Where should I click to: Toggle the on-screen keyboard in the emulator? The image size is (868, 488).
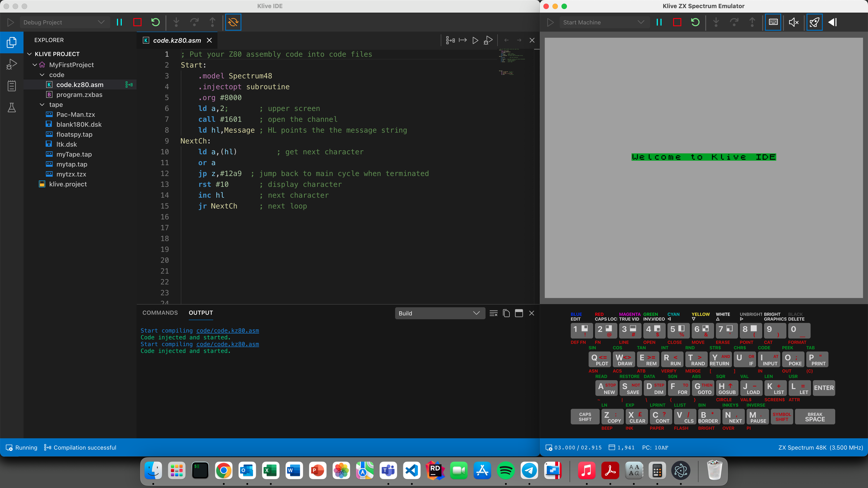pos(773,22)
